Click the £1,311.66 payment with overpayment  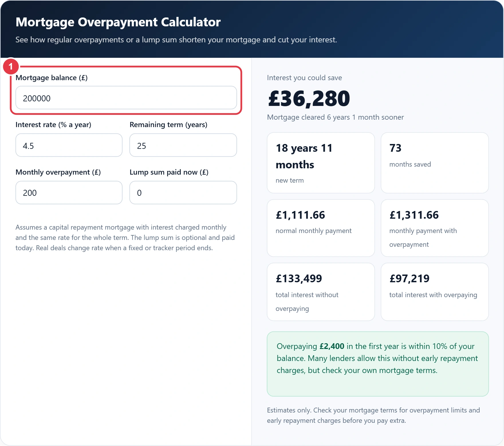[414, 215]
